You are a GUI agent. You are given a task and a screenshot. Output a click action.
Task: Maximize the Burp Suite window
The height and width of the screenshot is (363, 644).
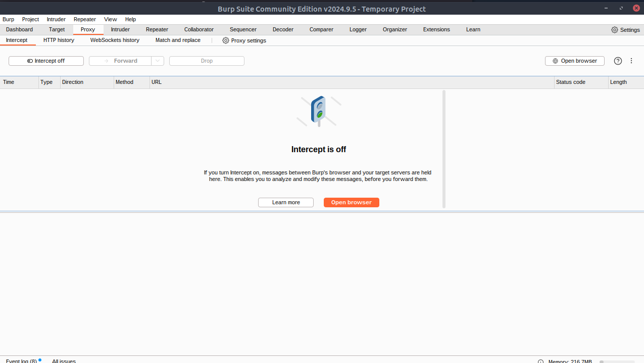coord(621,8)
